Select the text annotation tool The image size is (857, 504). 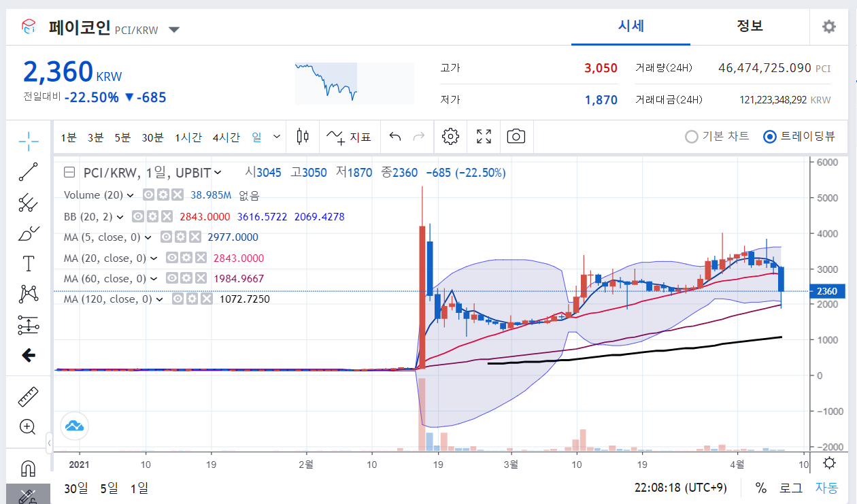coord(29,264)
